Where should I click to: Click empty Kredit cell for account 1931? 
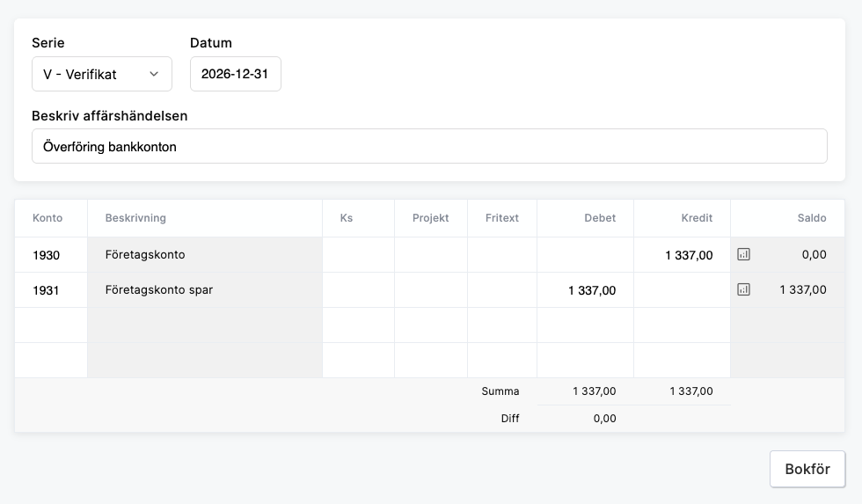(x=682, y=289)
